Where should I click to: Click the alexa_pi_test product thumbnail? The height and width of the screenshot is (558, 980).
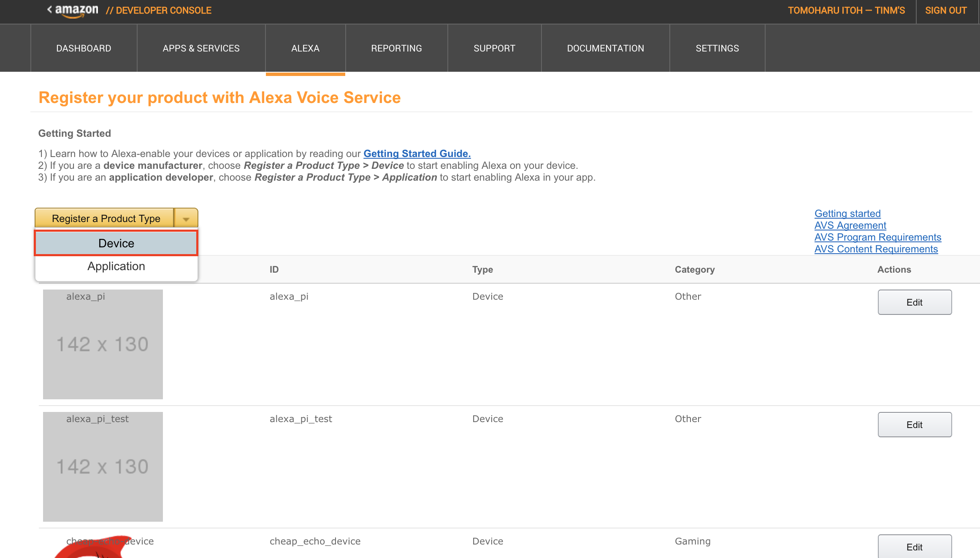(x=103, y=467)
